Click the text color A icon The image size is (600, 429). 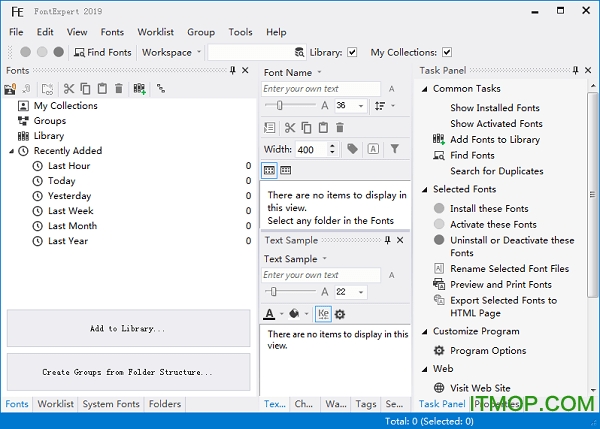click(270, 314)
